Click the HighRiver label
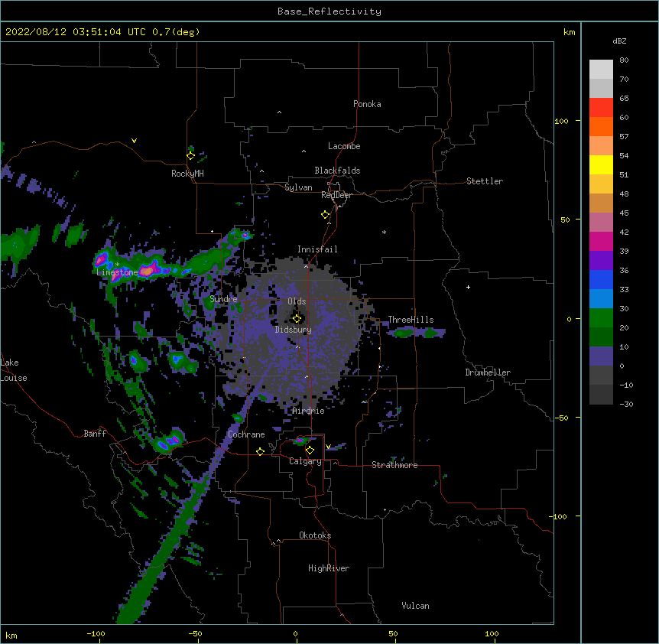Image resolution: width=659 pixels, height=644 pixels. click(329, 568)
